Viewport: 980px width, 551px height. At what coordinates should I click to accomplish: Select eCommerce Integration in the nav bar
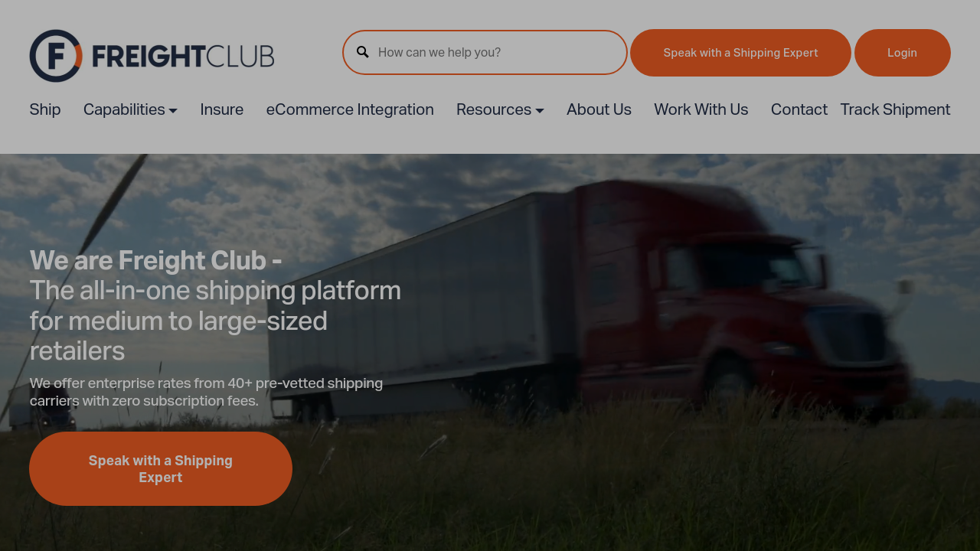(x=350, y=109)
